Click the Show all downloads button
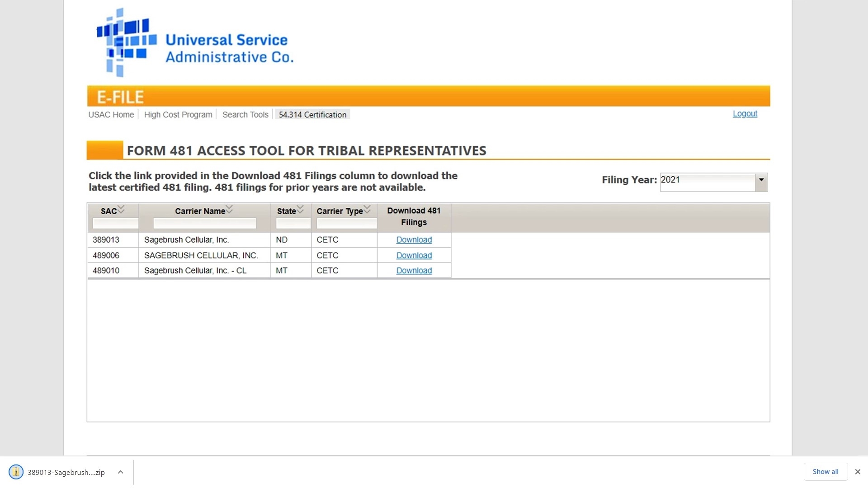 pos(826,472)
